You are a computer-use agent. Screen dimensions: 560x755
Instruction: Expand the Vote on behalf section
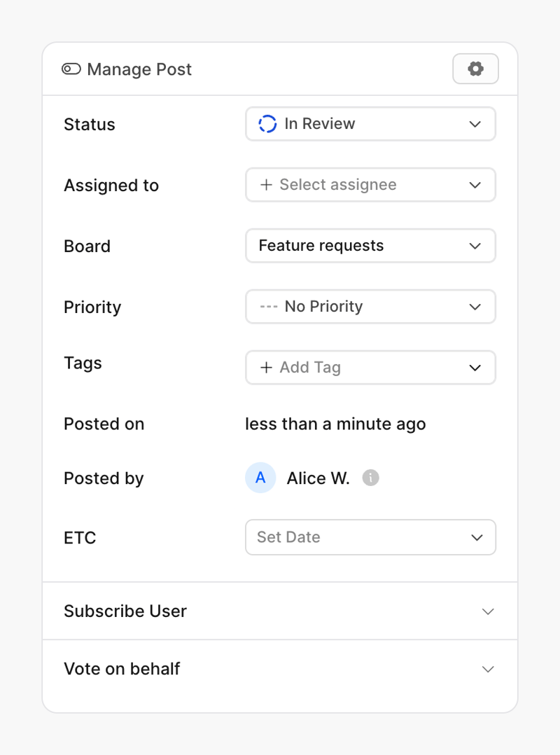(280, 669)
